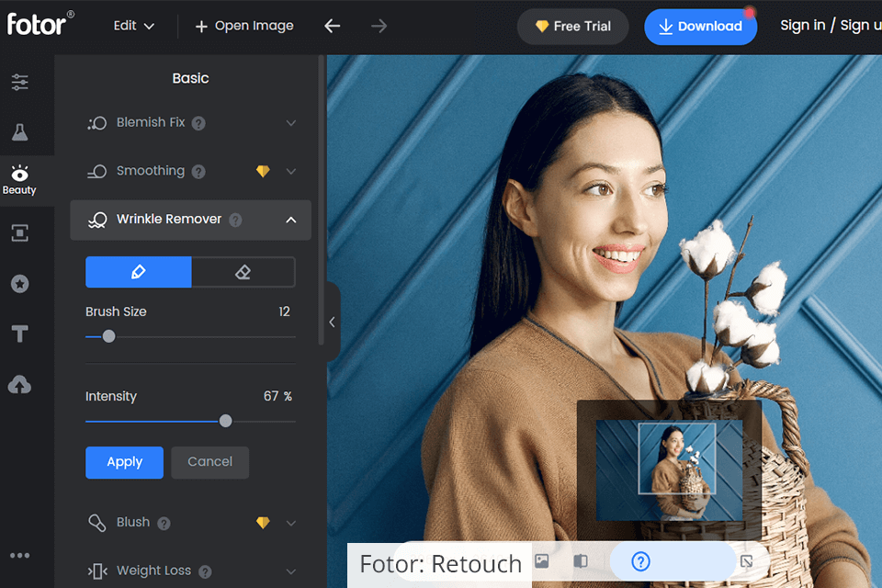The width and height of the screenshot is (882, 588).
Task: Open the Frames sidebar tool
Action: point(19,232)
